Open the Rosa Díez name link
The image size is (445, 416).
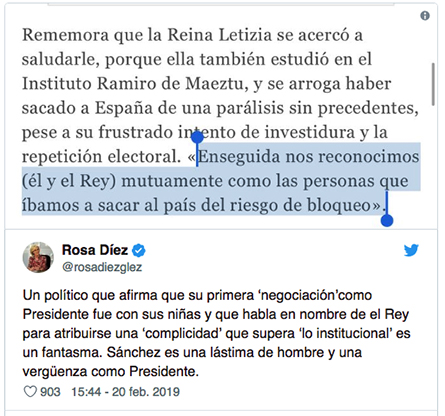point(95,250)
